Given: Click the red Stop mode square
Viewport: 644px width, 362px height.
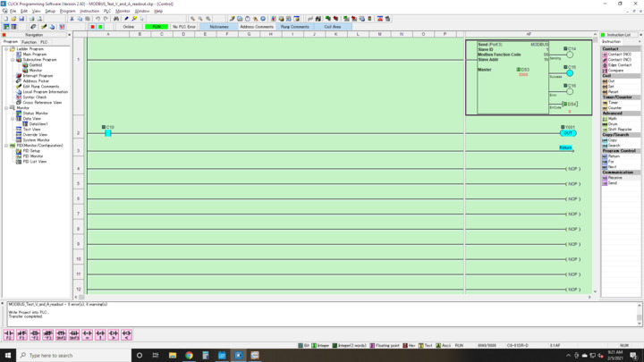Looking at the screenshot, I should (92, 27).
